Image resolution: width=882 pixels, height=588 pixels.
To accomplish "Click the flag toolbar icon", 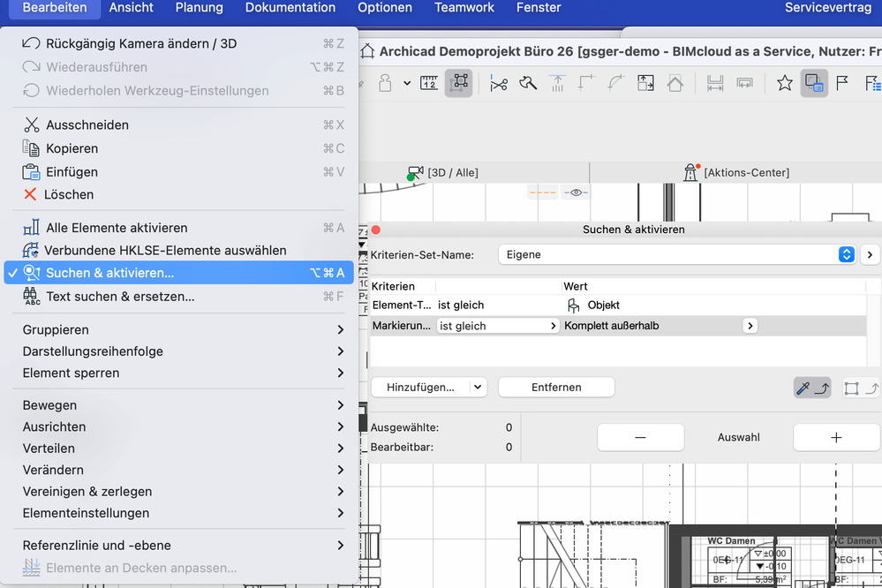I will 842,83.
